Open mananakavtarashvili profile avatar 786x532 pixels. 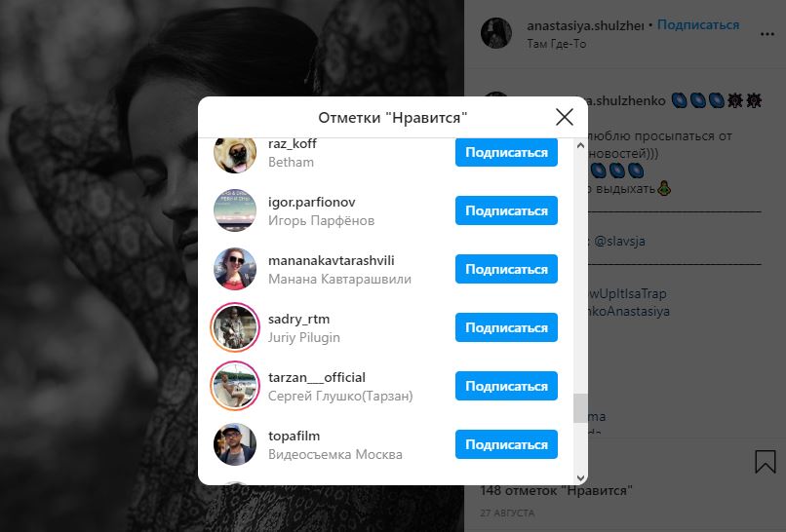pyautogui.click(x=235, y=269)
